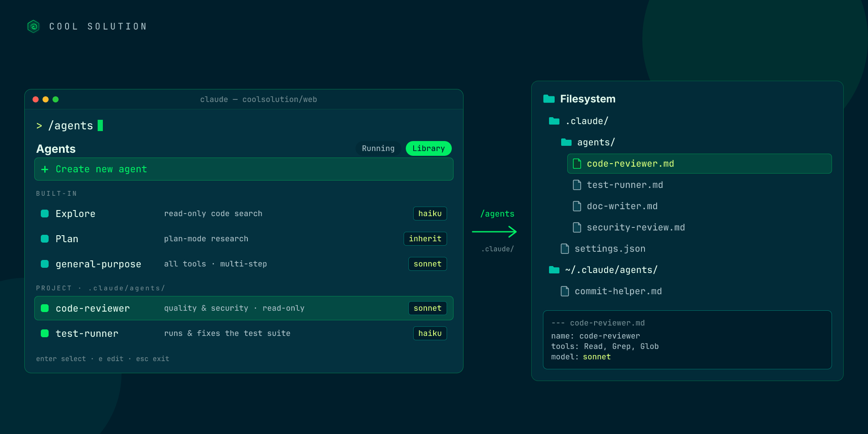Open the agents/ folder label

[596, 142]
